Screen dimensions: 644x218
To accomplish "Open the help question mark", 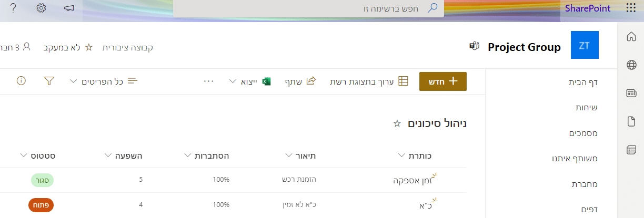I will 13,8.
